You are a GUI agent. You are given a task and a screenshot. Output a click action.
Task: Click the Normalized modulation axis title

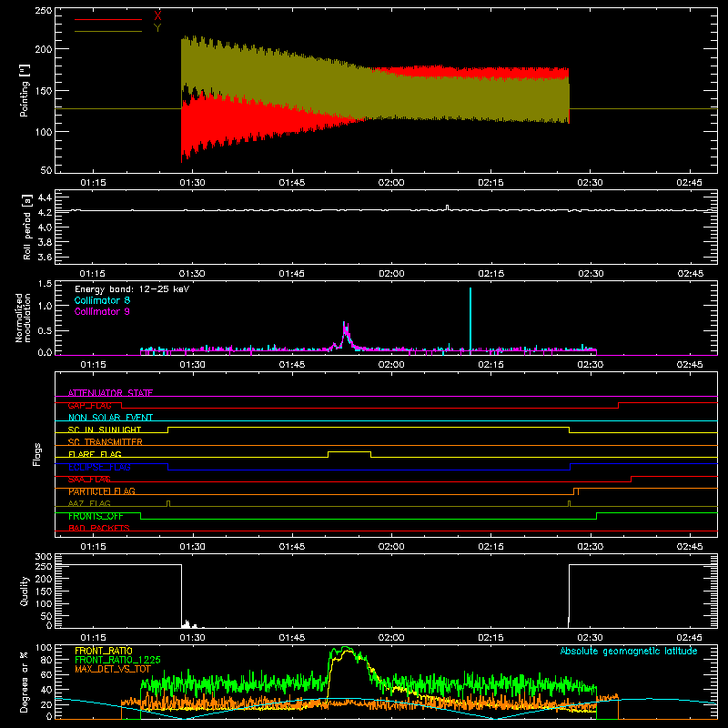tap(24, 318)
